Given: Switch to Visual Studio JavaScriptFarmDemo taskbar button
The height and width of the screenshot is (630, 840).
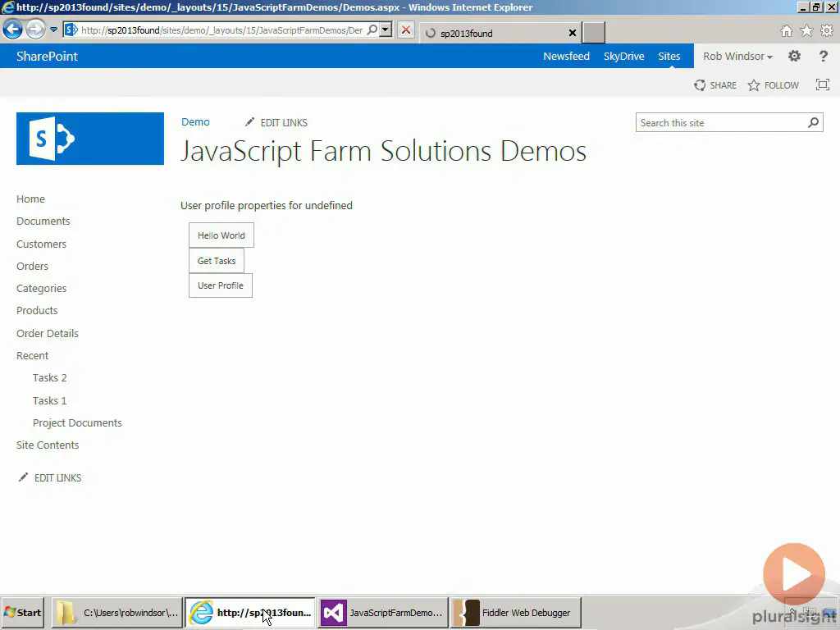Looking at the screenshot, I should point(382,612).
